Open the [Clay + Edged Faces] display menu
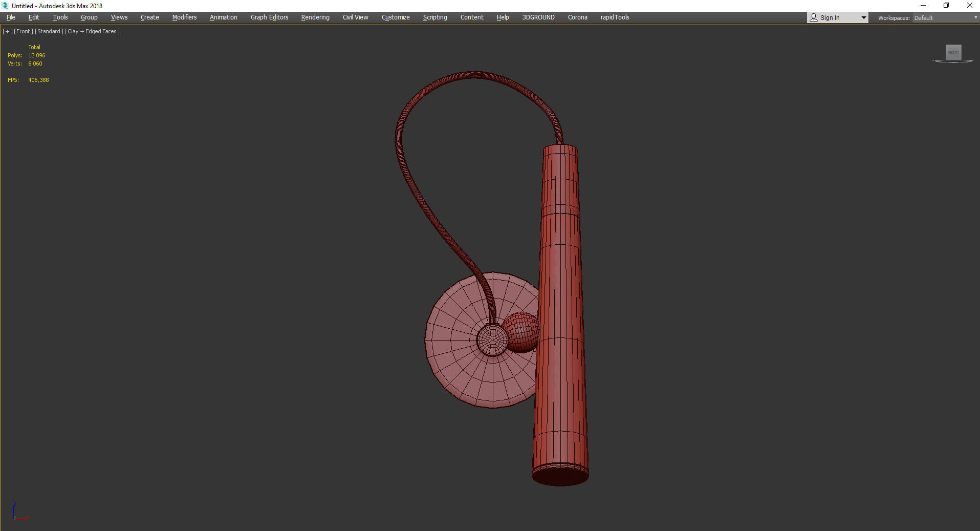 (x=93, y=31)
